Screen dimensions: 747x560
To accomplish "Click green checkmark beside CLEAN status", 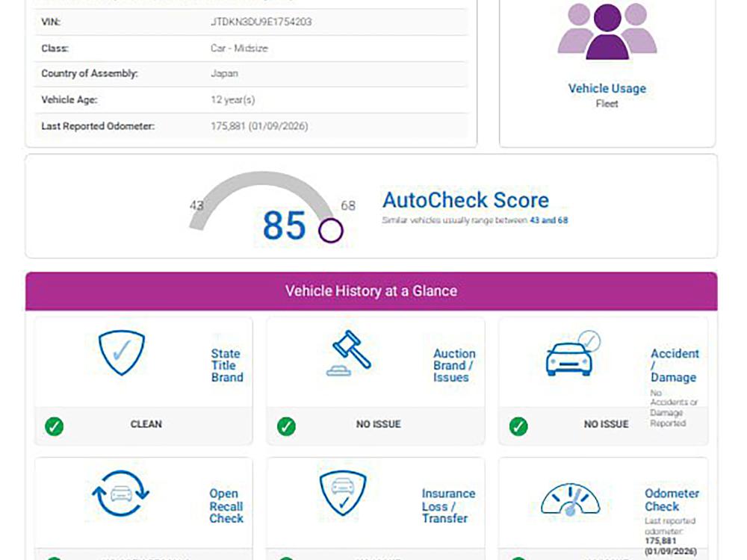I will (x=54, y=426).
